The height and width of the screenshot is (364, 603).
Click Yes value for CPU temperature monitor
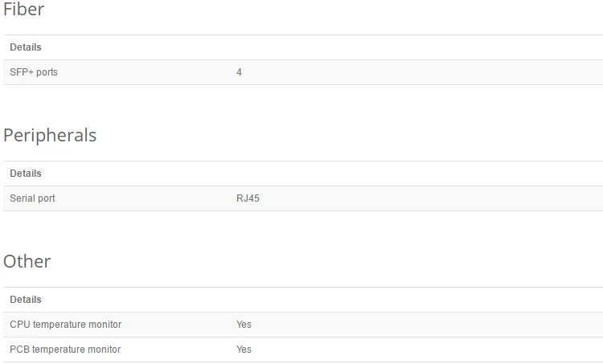244,325
